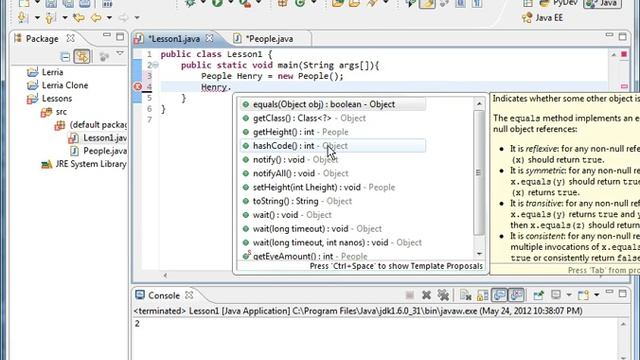640x360 pixels.
Task: Select the (default package) node
Action: [90, 124]
